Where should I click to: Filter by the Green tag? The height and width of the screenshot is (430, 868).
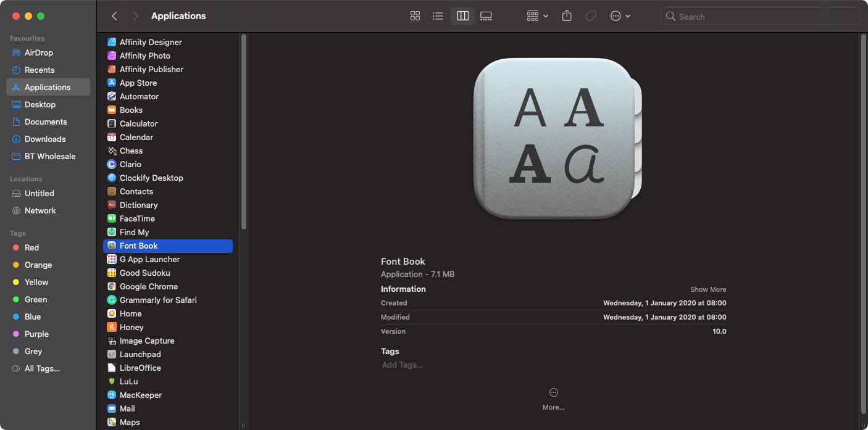48,299
